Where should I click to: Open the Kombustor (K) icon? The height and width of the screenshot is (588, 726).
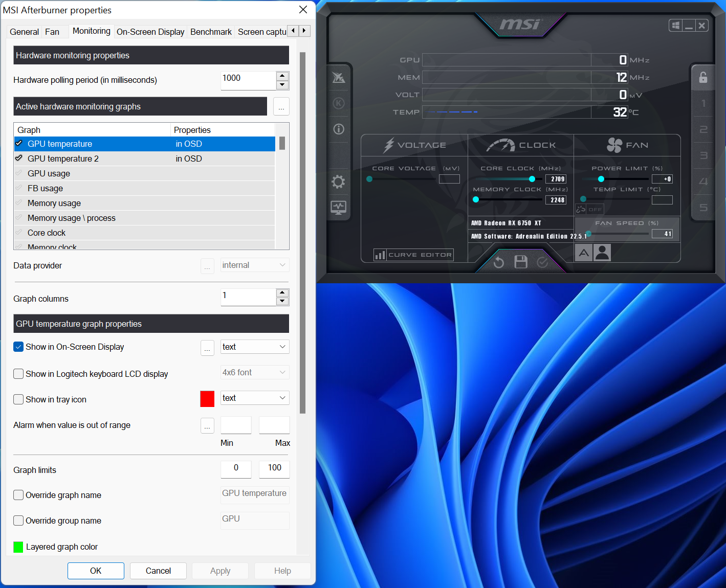pyautogui.click(x=339, y=103)
